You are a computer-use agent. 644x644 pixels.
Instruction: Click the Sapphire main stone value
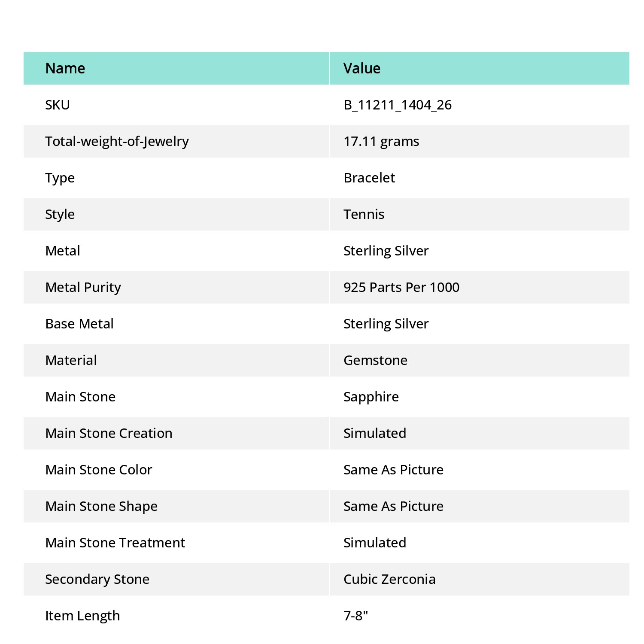[x=371, y=397]
